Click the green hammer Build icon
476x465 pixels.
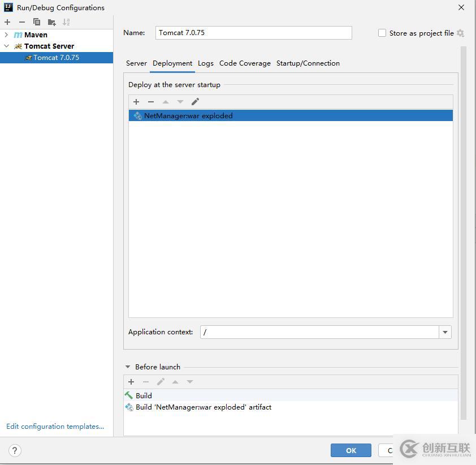click(x=129, y=395)
